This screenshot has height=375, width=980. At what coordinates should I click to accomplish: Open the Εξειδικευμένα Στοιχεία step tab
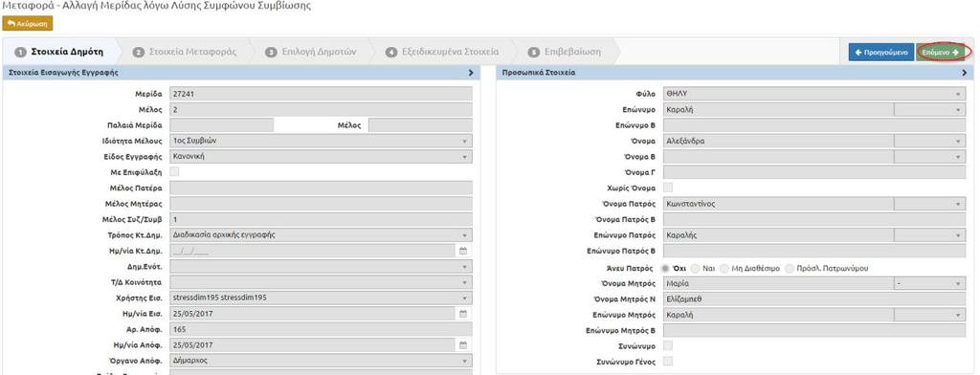click(442, 52)
